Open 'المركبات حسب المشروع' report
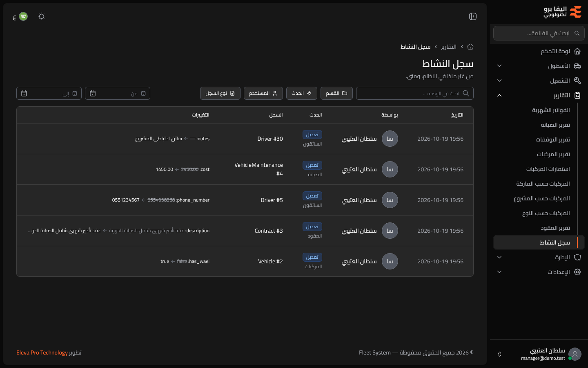 click(x=541, y=198)
